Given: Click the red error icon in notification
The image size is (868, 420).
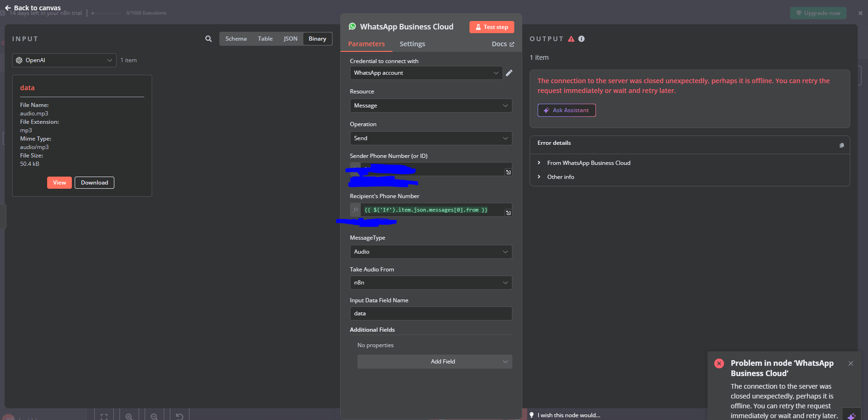Looking at the screenshot, I should click(719, 363).
